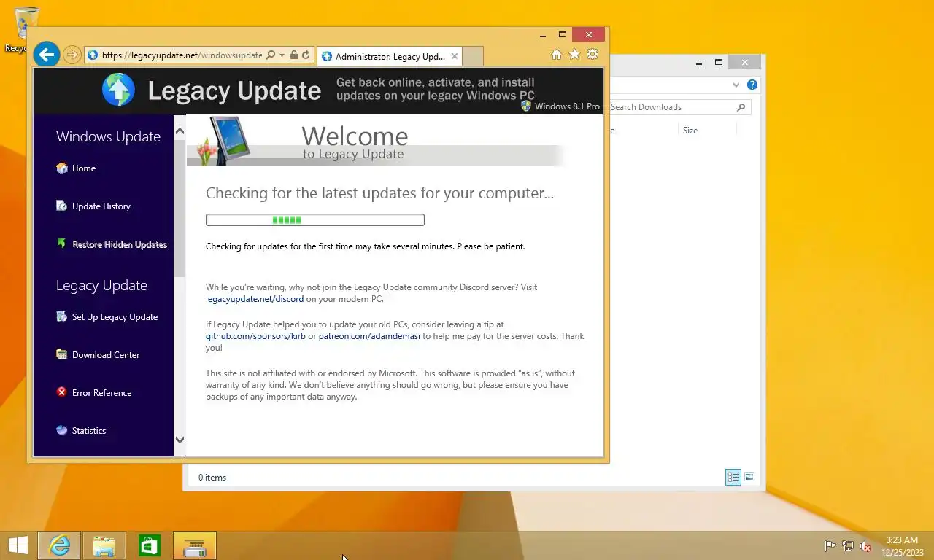Open a new tab in Internet Explorer
The width and height of the screenshot is (934, 560).
pos(473,56)
